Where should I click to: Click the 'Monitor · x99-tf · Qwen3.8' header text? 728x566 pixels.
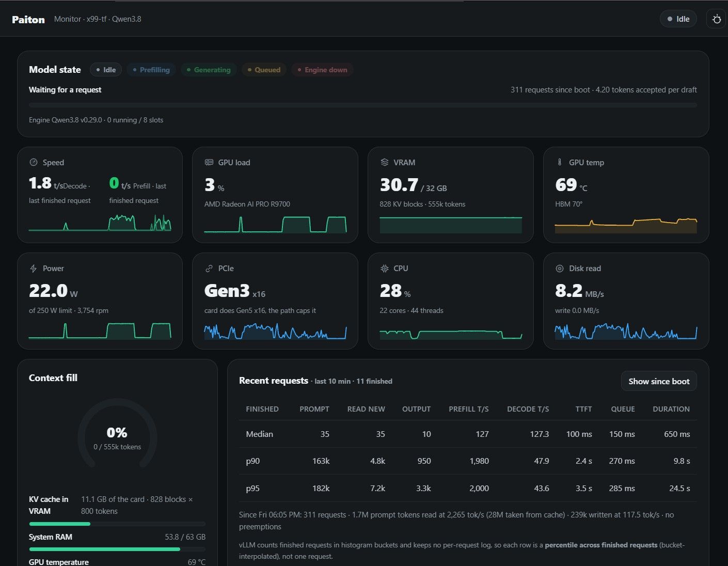(x=98, y=19)
